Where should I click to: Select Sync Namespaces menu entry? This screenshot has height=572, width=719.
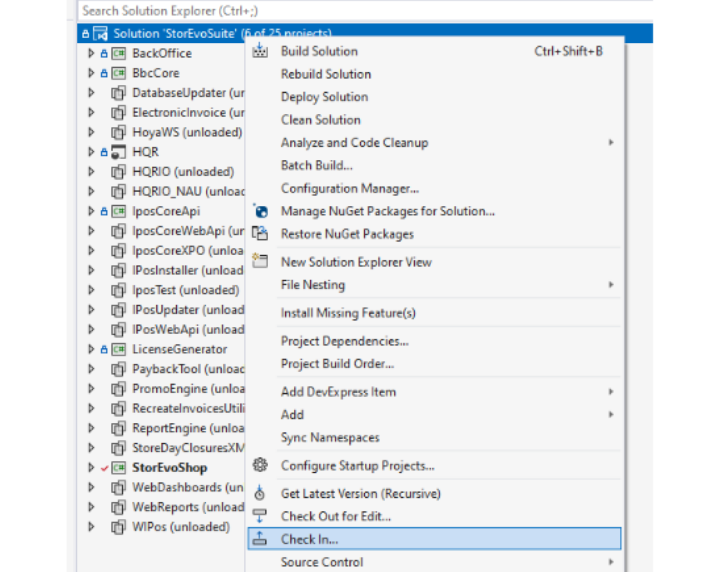pos(434,437)
